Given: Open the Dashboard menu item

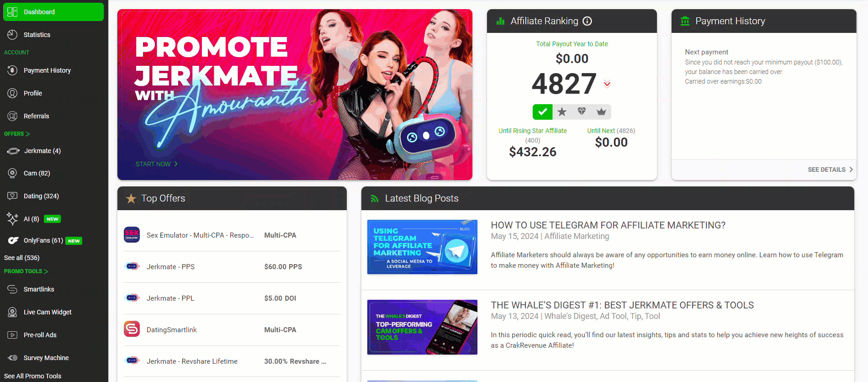Looking at the screenshot, I should (53, 12).
